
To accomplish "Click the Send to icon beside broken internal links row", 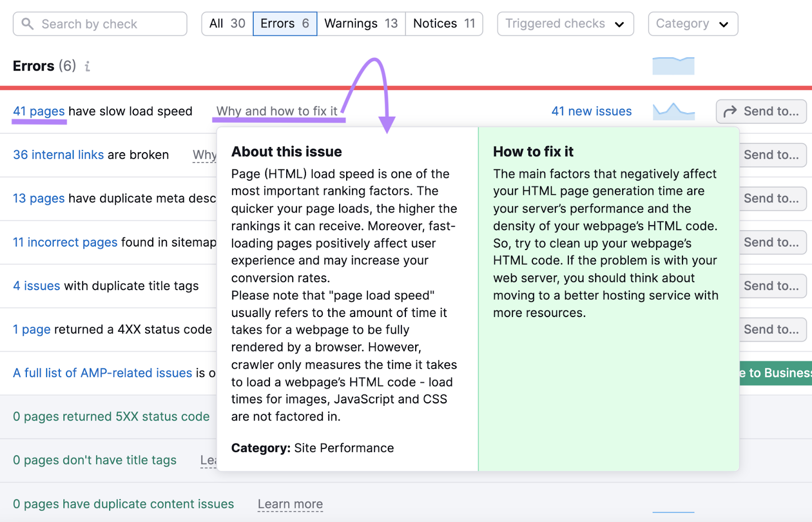I will click(773, 155).
